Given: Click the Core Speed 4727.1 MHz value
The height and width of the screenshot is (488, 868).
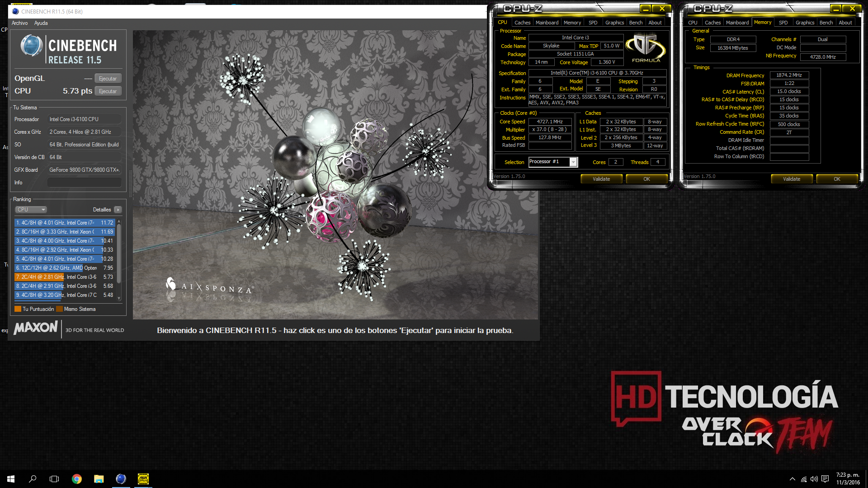Looking at the screenshot, I should click(550, 122).
